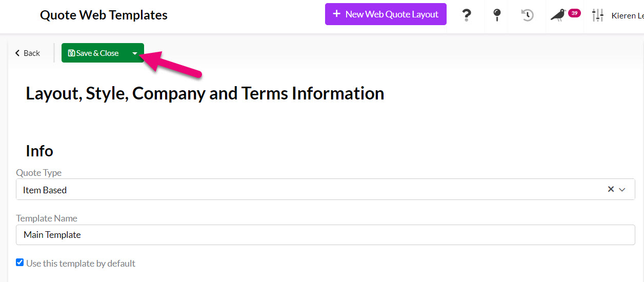Click the Back arrow chevron icon

pos(17,53)
